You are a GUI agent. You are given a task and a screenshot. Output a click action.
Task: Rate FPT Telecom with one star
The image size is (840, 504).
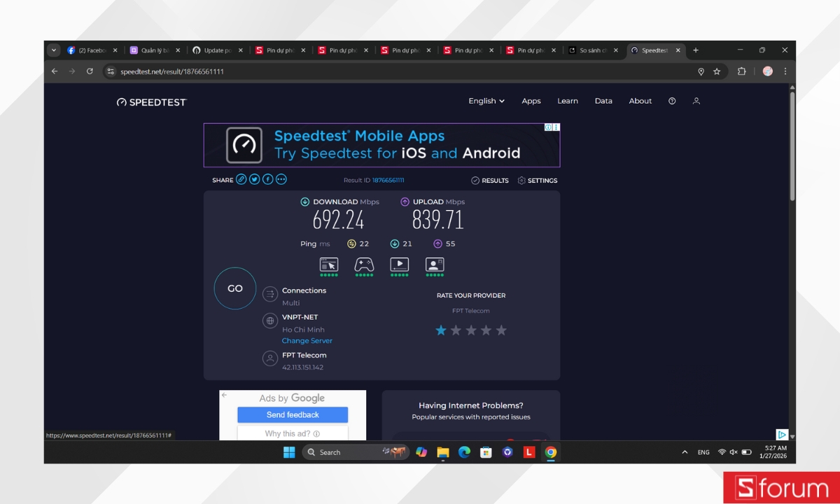[441, 330]
